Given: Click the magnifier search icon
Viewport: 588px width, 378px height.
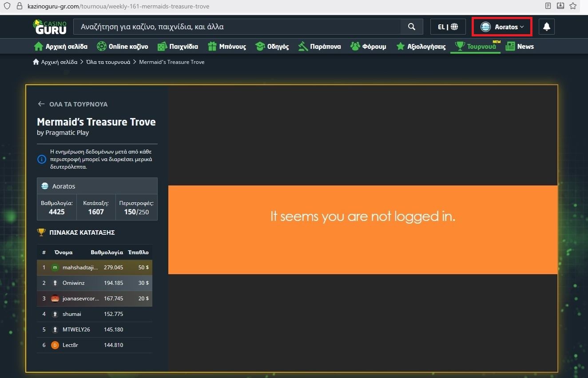Looking at the screenshot, I should point(412,27).
